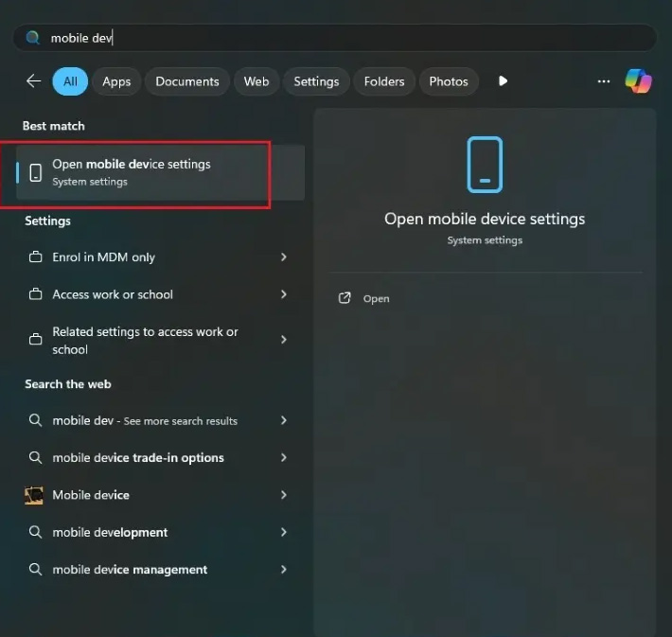
Task: Click the three-dot more options icon
Action: (604, 81)
